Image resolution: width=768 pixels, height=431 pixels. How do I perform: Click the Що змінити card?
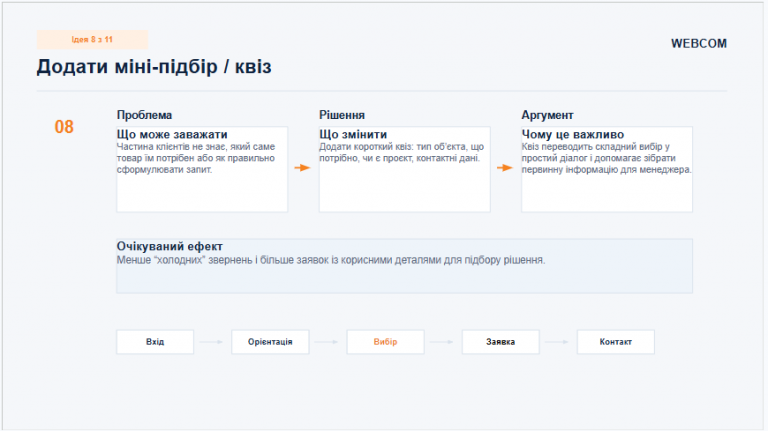[x=405, y=169]
